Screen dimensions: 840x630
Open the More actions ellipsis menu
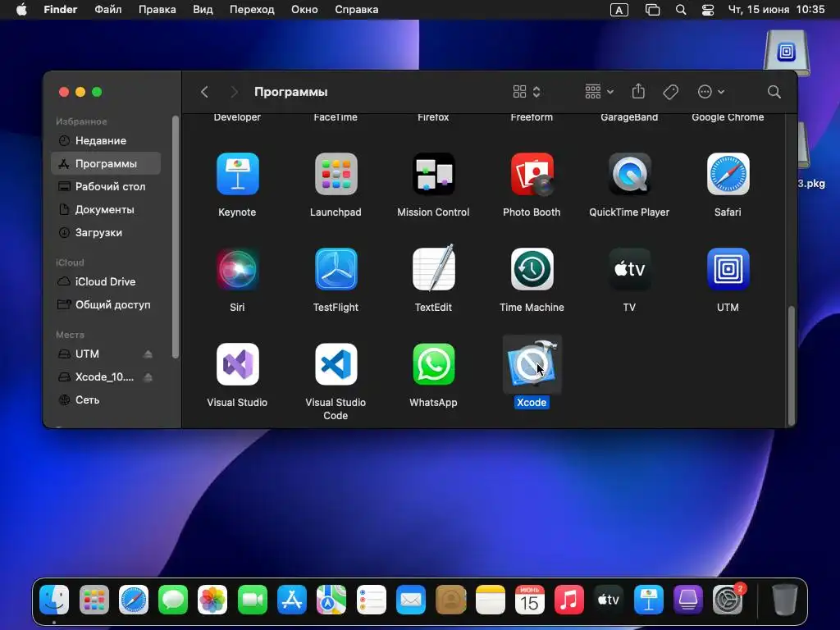[711, 92]
